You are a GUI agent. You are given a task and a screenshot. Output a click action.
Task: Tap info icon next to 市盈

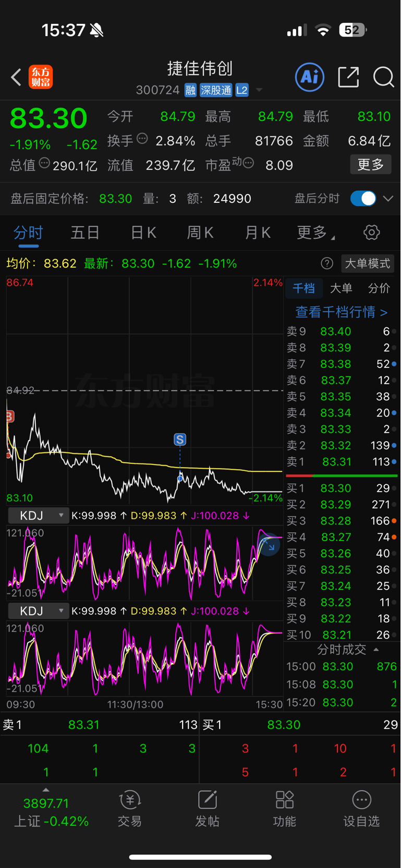(248, 163)
